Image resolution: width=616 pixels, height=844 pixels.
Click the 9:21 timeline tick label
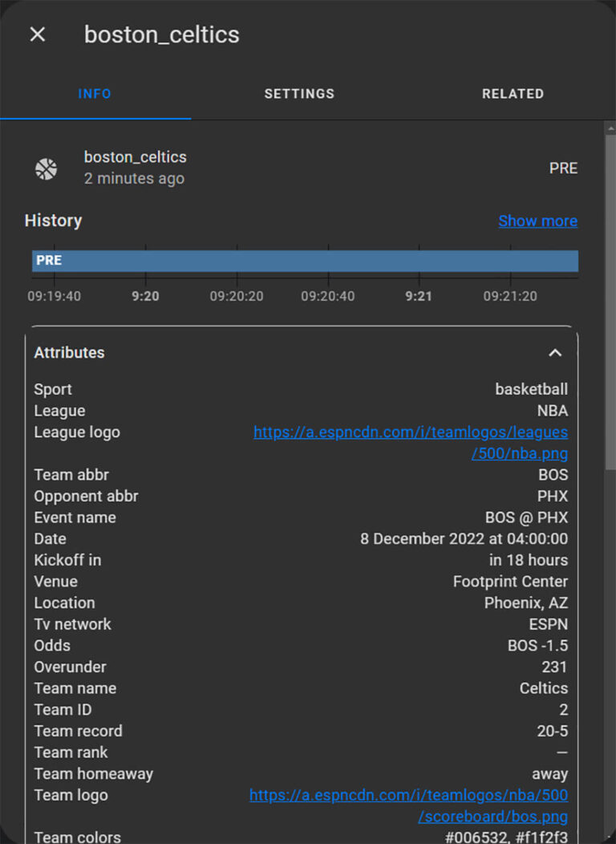419,296
